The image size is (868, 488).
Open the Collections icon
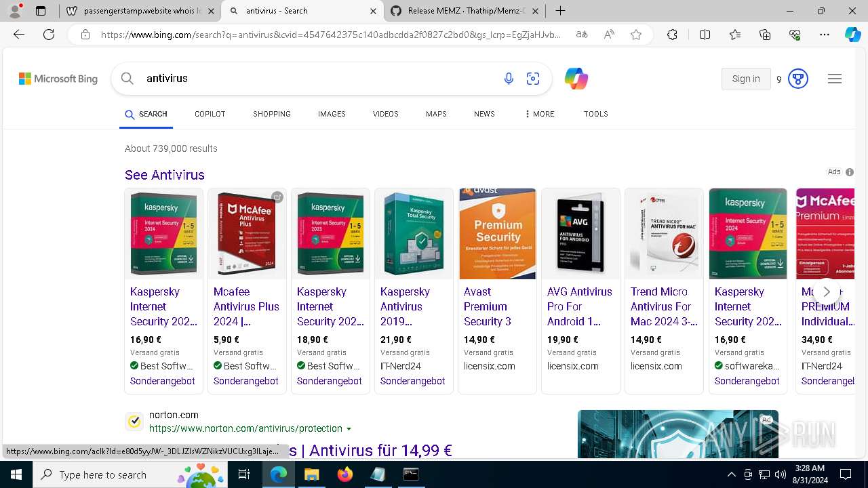[765, 35]
